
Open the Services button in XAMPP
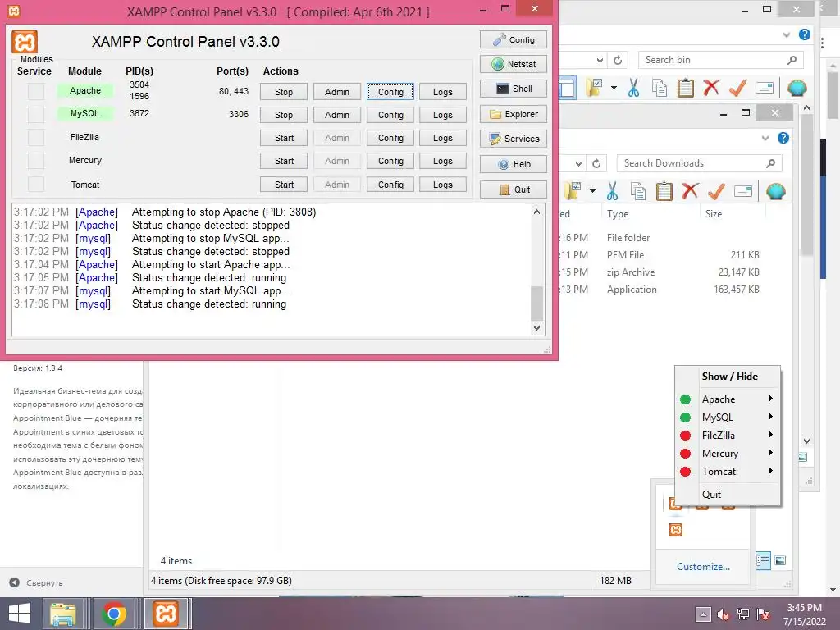(514, 139)
